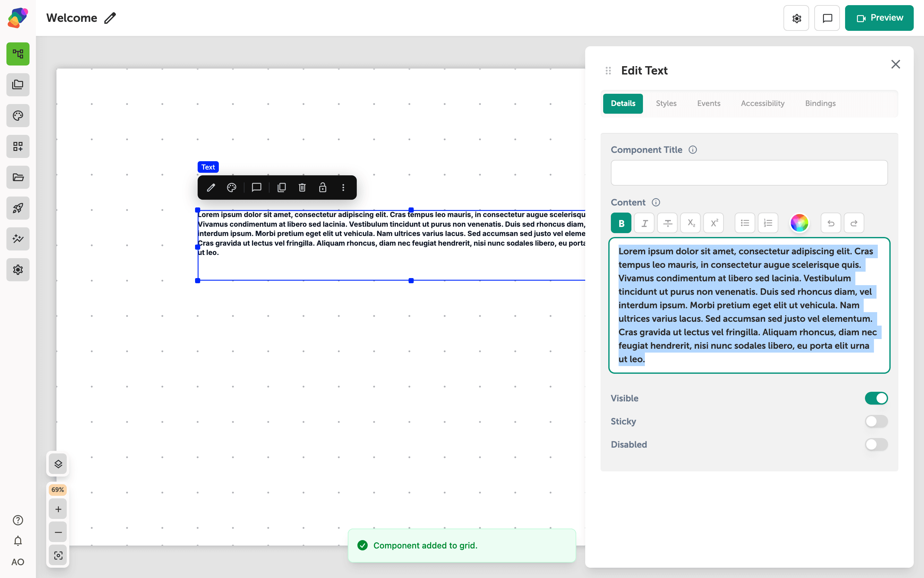Delete the Text component with trash icon
This screenshot has width=924, height=578.
pos(303,187)
